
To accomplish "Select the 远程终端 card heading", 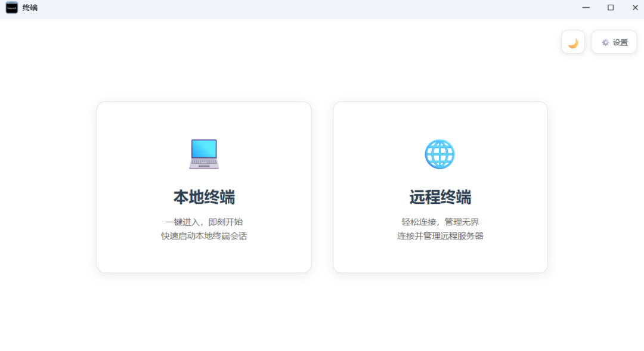I will 440,197.
